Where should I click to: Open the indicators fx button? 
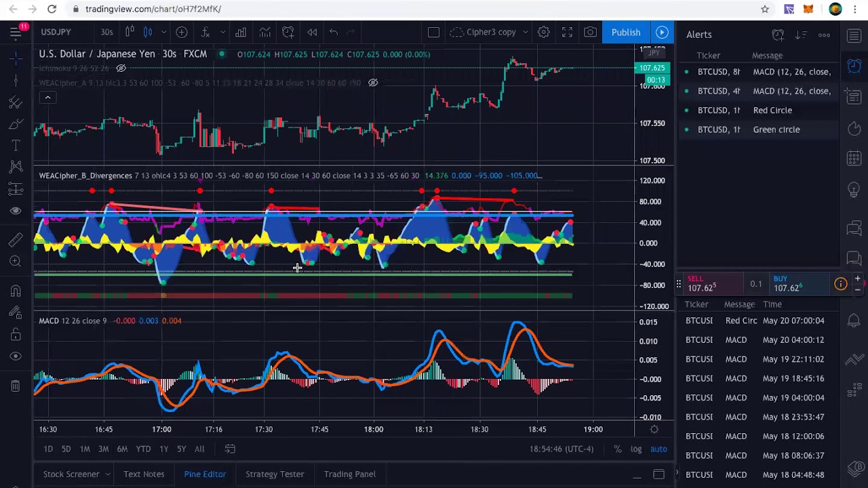[x=205, y=32]
